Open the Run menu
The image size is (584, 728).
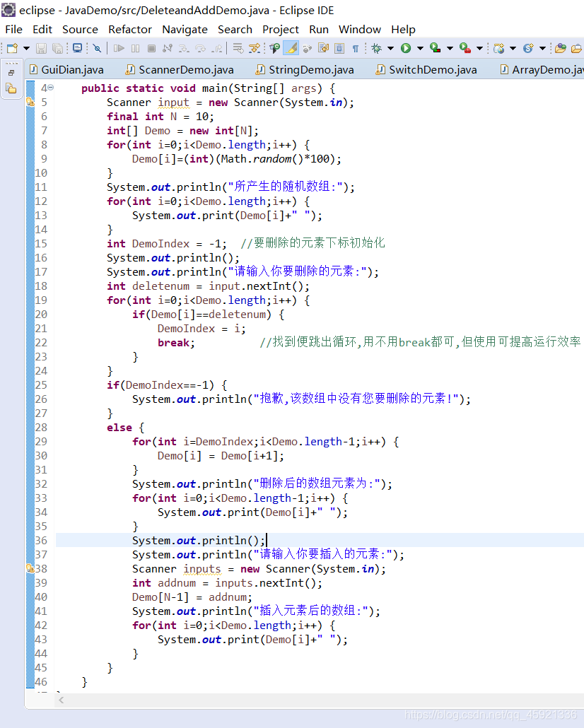[x=319, y=29]
